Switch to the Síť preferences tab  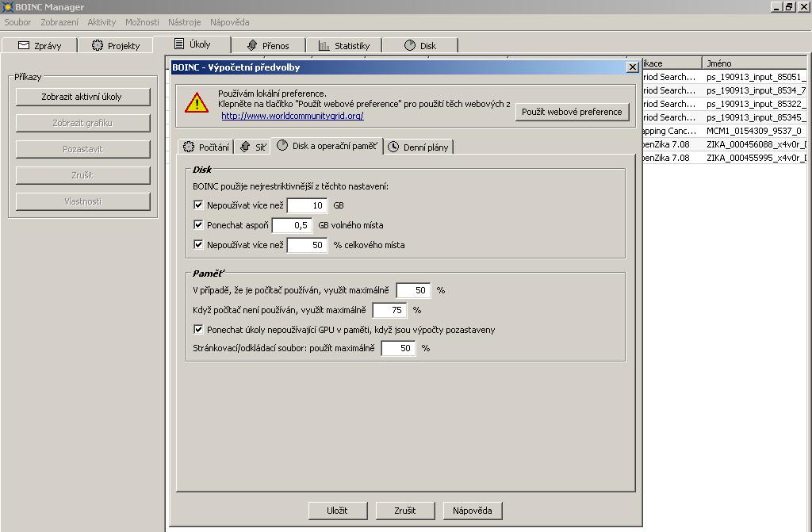click(x=253, y=147)
